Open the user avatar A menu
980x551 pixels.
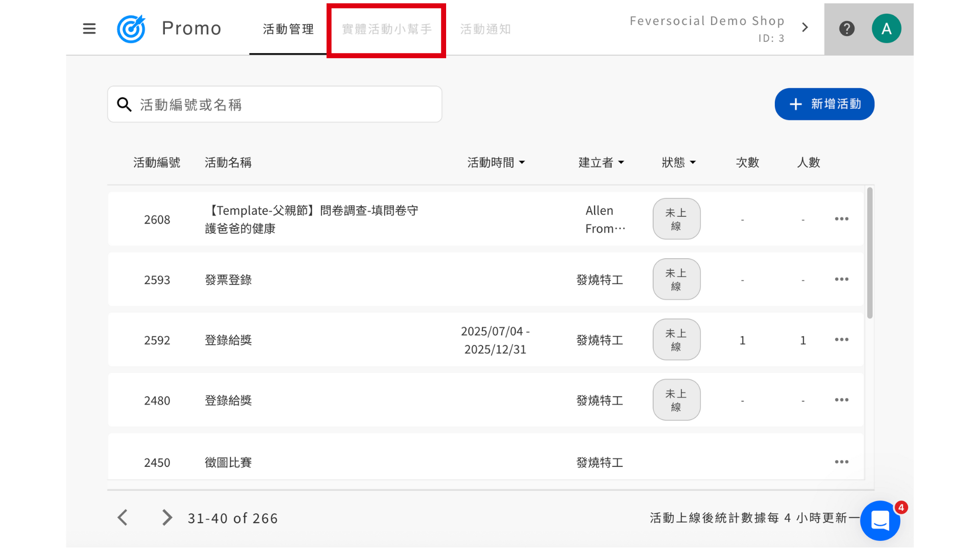pyautogui.click(x=886, y=29)
